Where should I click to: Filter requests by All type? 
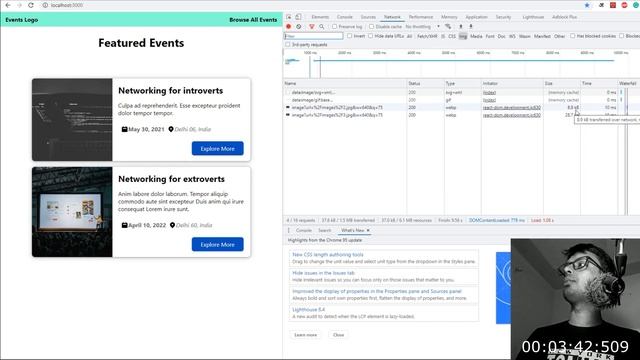409,36
